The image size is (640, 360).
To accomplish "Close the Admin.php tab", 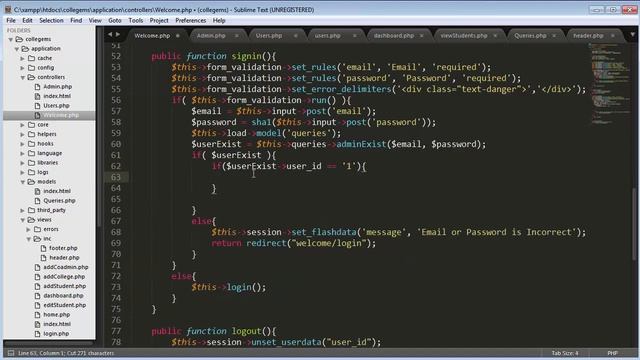I will click(236, 36).
